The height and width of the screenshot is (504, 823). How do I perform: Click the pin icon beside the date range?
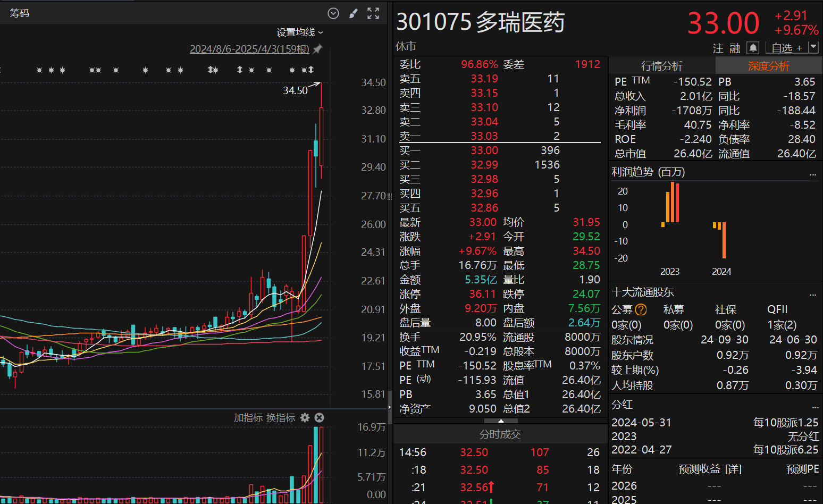(318, 49)
